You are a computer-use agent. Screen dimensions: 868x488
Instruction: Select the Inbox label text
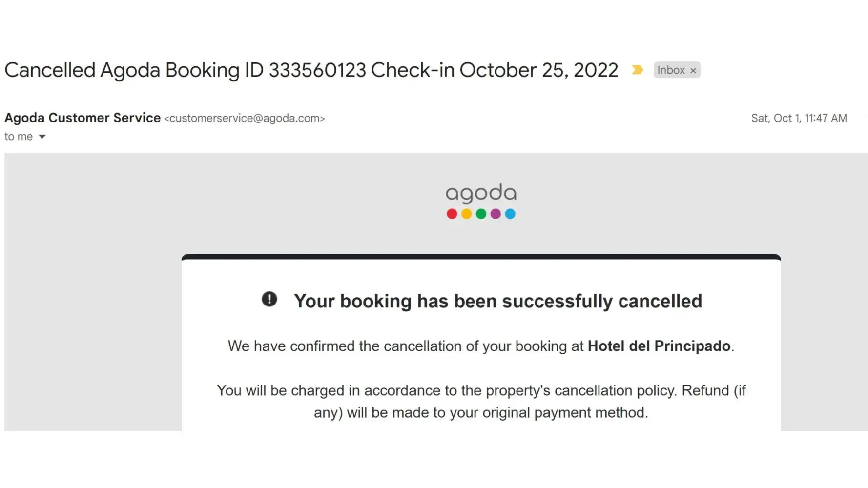[671, 70]
